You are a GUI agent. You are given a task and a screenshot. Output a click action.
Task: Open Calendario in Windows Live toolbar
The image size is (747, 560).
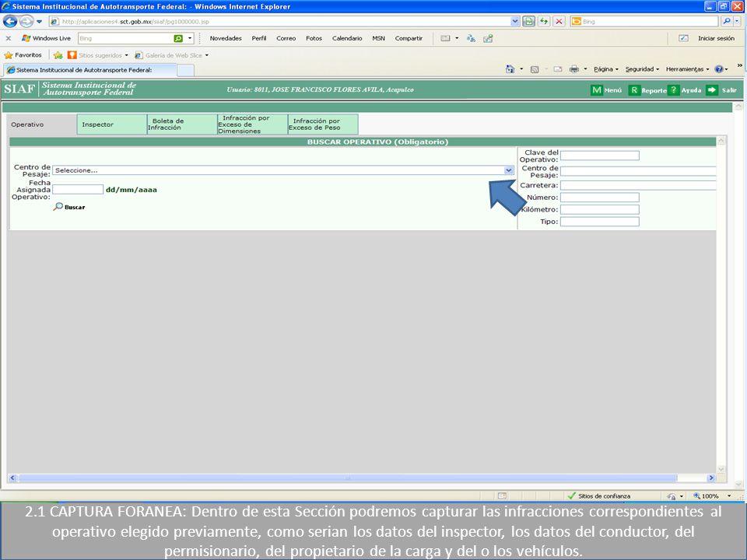tap(347, 38)
